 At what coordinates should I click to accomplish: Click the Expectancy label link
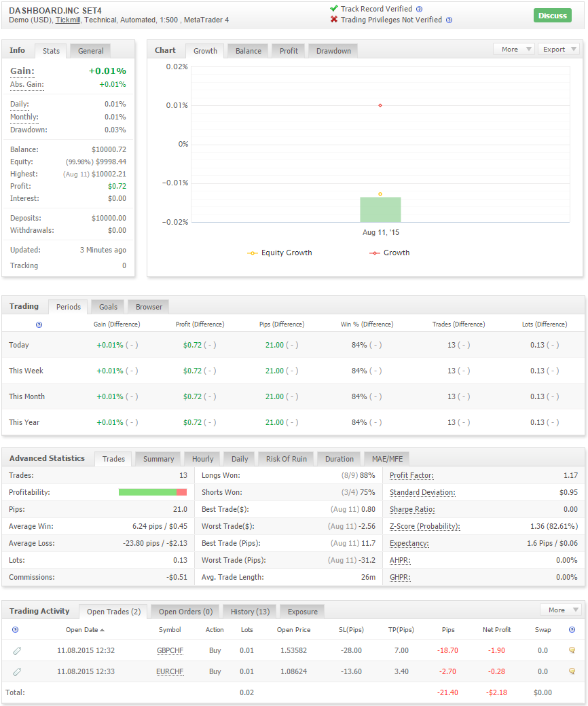click(x=409, y=544)
